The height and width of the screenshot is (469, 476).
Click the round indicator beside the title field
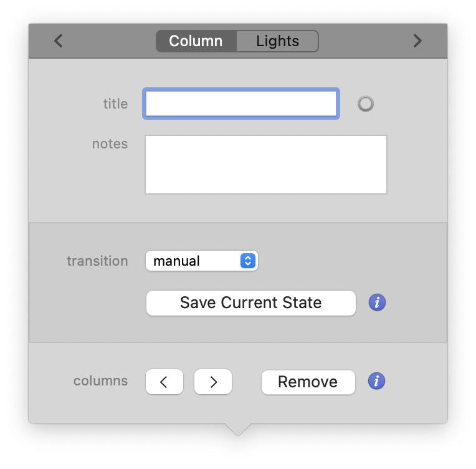[366, 104]
